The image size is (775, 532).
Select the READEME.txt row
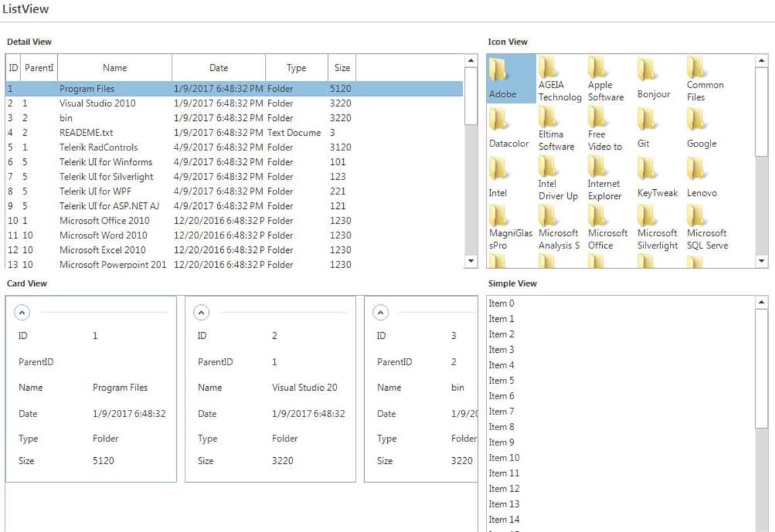click(x=234, y=133)
